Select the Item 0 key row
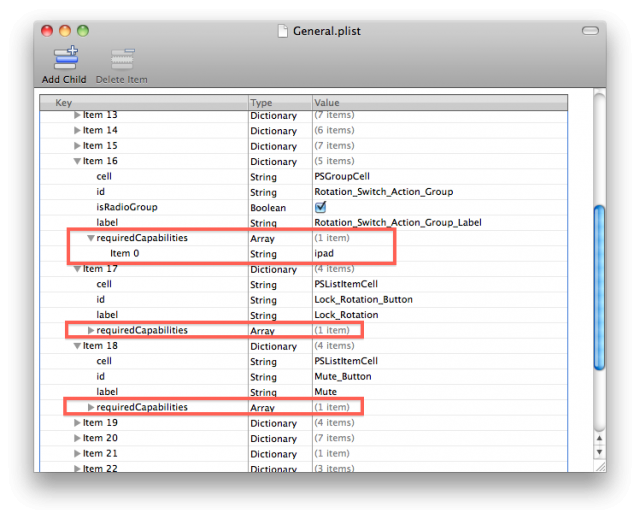The width and height of the screenshot is (640, 519). pyautogui.click(x=124, y=253)
